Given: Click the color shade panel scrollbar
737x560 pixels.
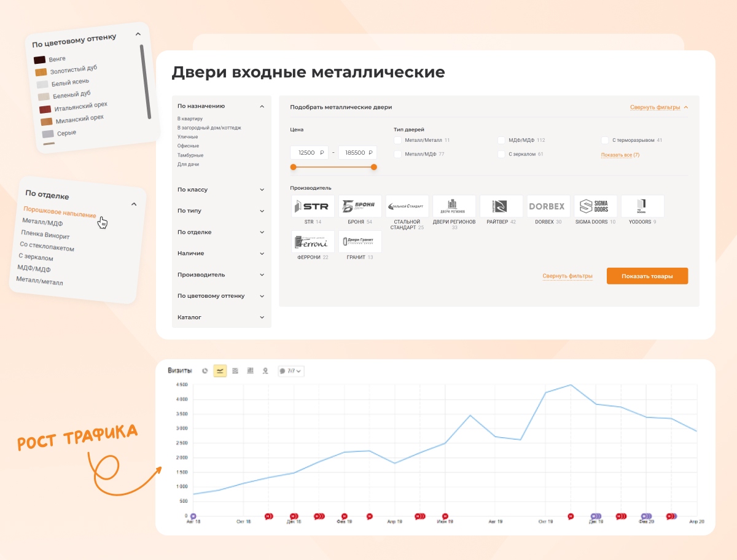Looking at the screenshot, I should [x=145, y=81].
